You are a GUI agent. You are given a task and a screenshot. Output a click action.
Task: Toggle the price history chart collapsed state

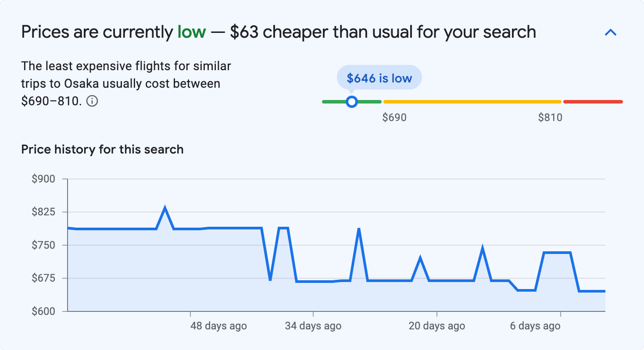click(611, 32)
